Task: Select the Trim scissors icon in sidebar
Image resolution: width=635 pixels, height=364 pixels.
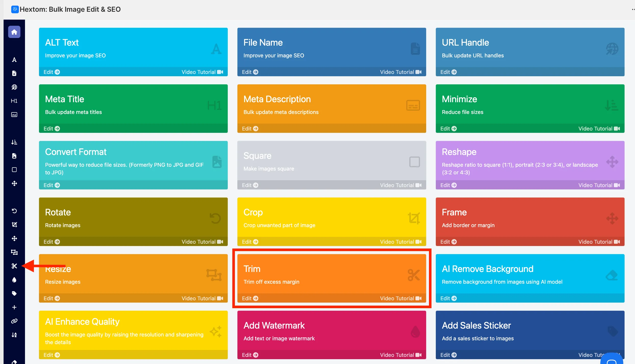Action: pyautogui.click(x=14, y=266)
